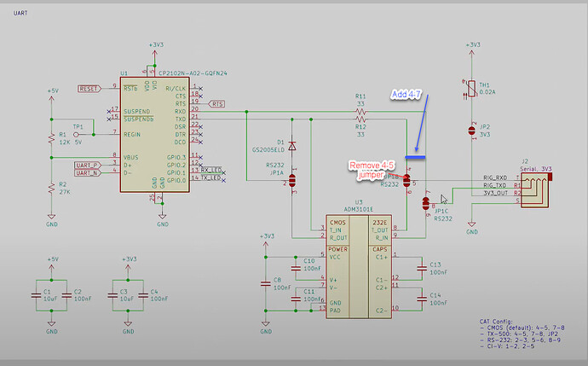Screen dimensions: 588x366
Task: Select the +3V3 power symbol above U1
Action: pos(155,50)
